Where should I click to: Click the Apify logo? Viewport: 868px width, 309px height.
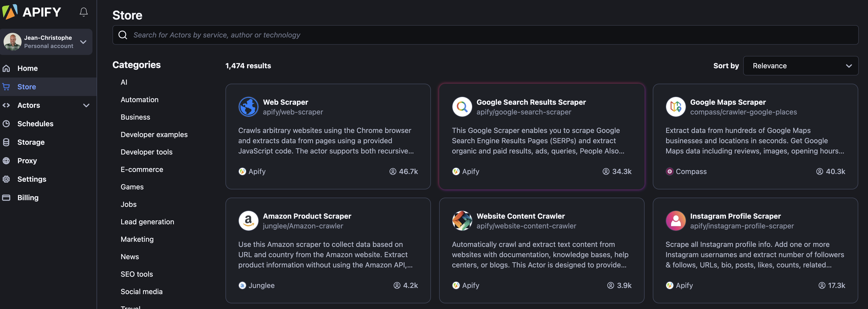pos(32,12)
